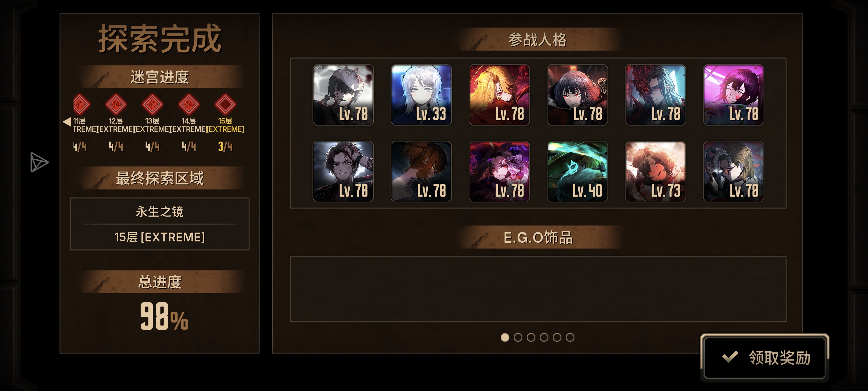Open the skull-masked Lv. 40 identity portrait

[577, 171]
